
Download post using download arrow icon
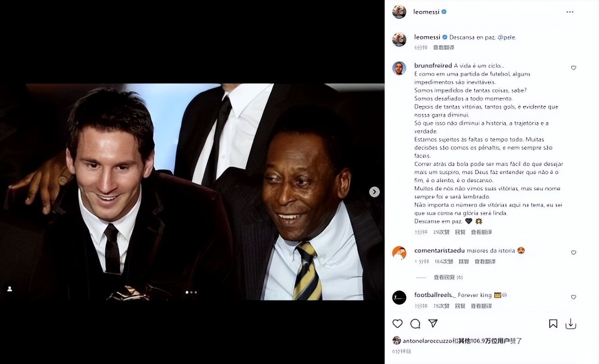pyautogui.click(x=571, y=324)
